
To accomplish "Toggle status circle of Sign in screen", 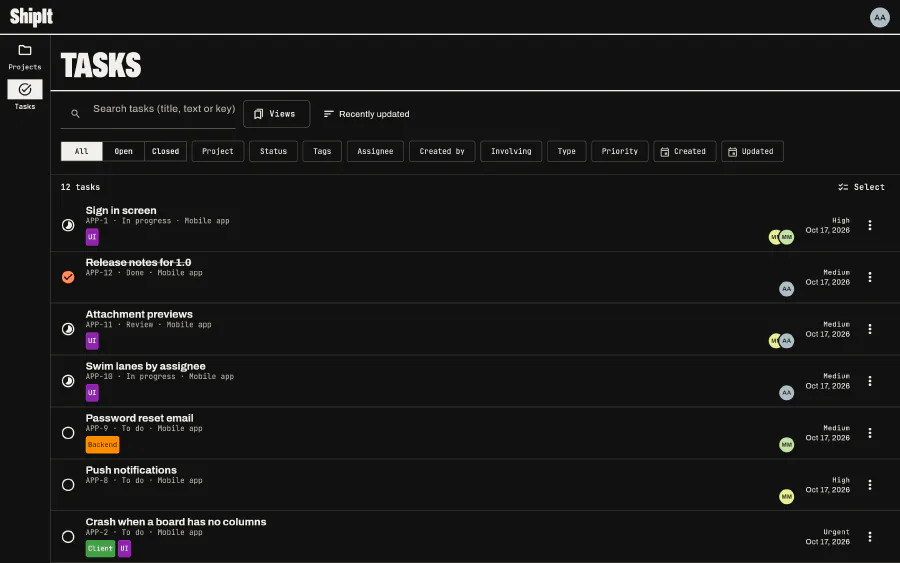I will click(68, 225).
